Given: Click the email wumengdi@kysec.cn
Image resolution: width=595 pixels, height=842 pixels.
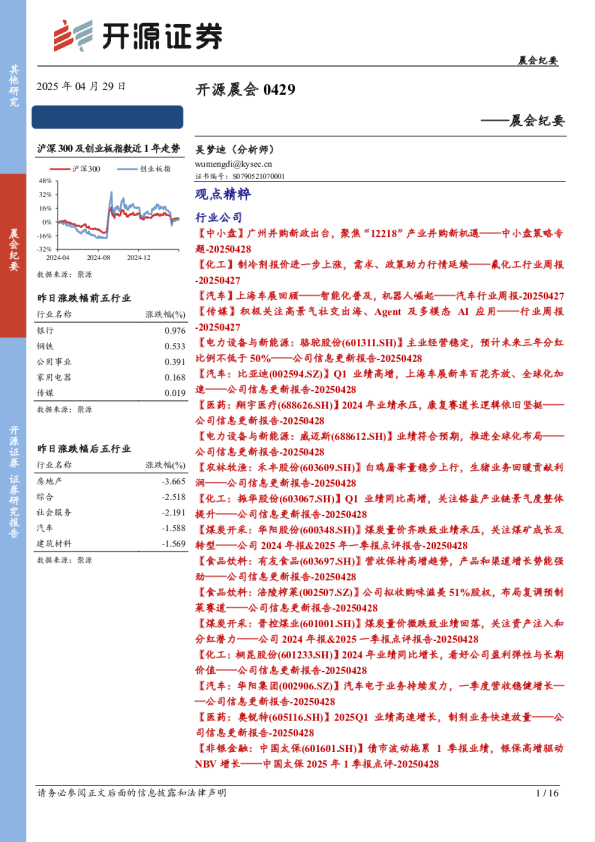Looking at the screenshot, I should tap(233, 164).
